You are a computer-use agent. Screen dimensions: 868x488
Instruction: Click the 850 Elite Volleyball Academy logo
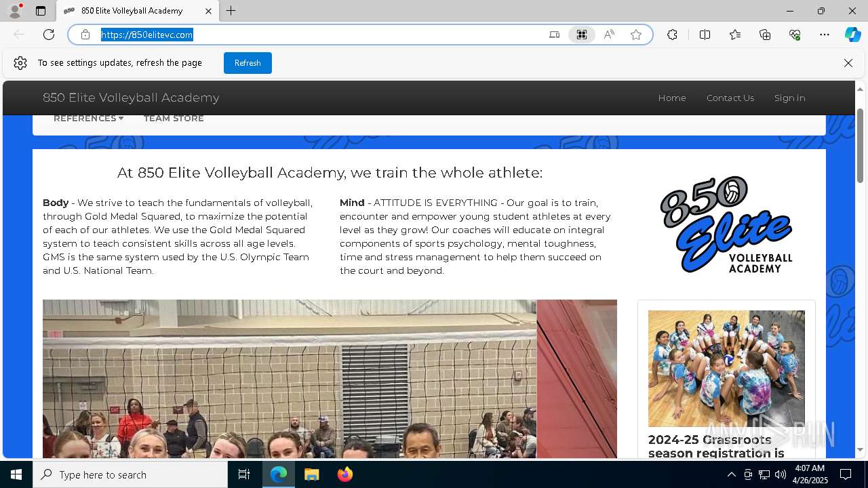pyautogui.click(x=726, y=224)
